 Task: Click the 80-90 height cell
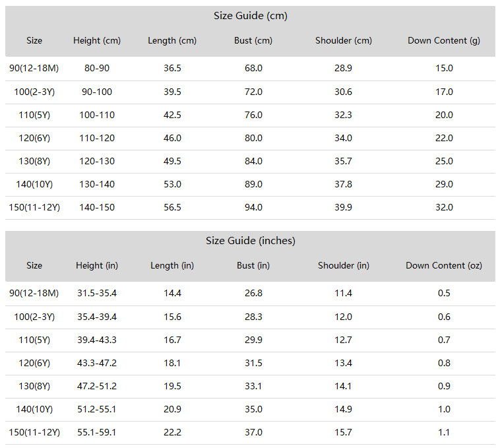(97, 69)
